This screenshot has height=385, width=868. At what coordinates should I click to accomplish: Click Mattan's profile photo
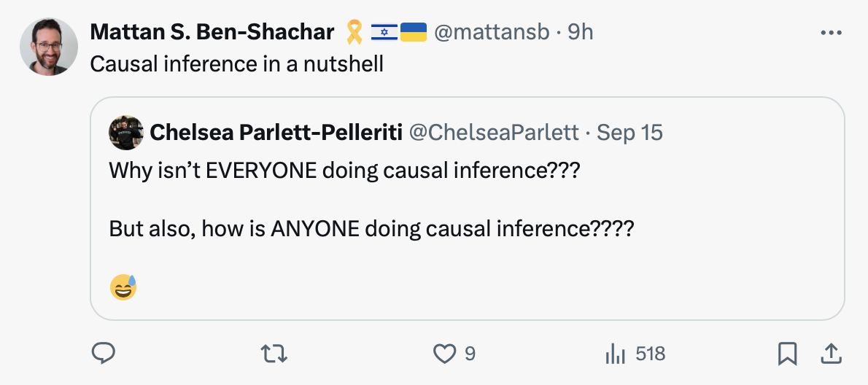pyautogui.click(x=49, y=47)
